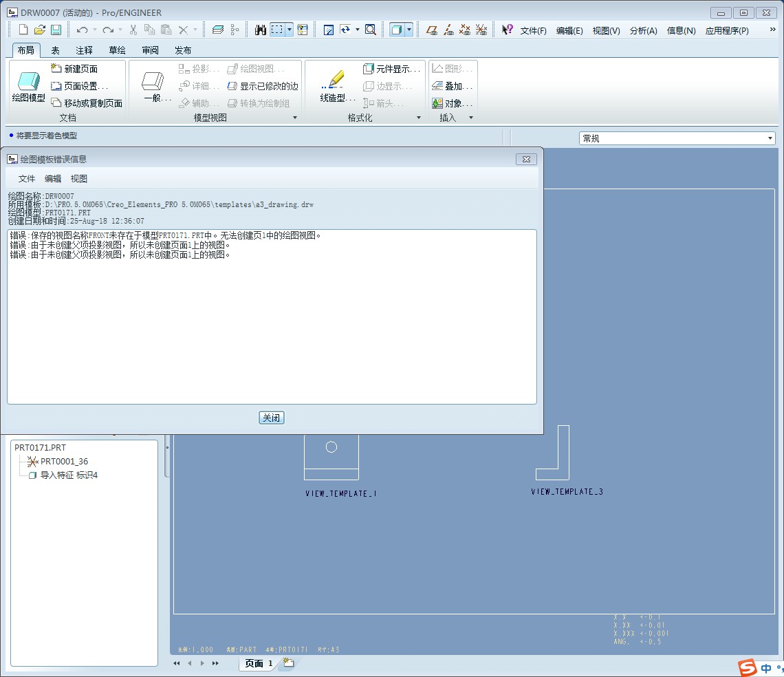The height and width of the screenshot is (677, 784).
Task: Select PRT0001_36 in model tree
Action: [x=58, y=462]
